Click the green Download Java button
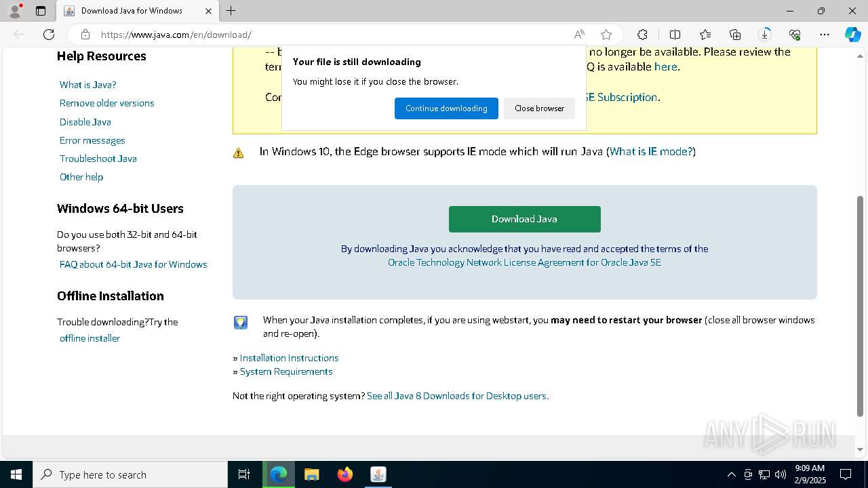Viewport: 868px width, 488px height. tap(524, 219)
